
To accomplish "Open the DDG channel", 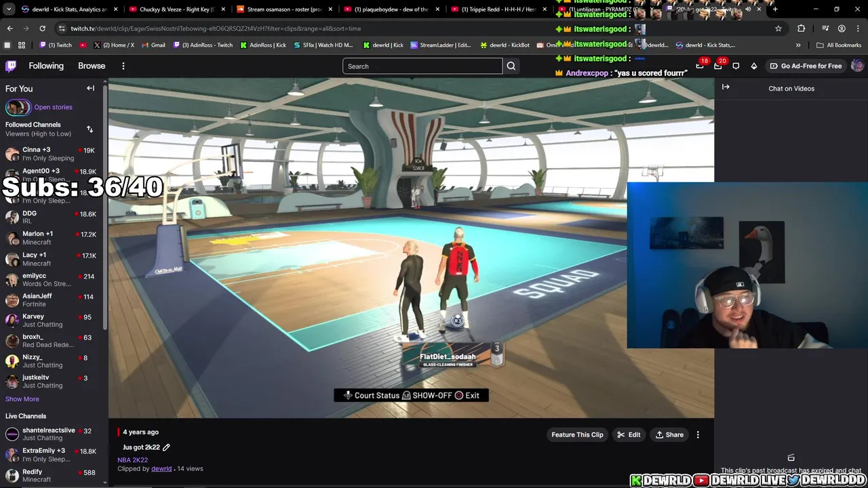I will (x=53, y=217).
